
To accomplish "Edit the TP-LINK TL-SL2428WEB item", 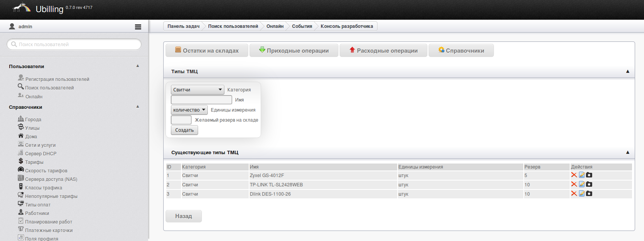I will coord(582,184).
